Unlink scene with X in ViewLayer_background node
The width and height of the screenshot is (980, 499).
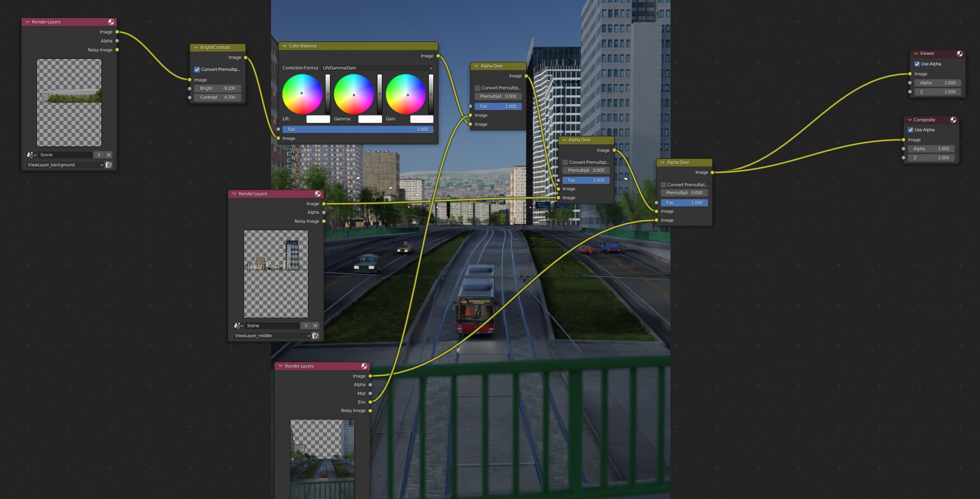coord(109,155)
